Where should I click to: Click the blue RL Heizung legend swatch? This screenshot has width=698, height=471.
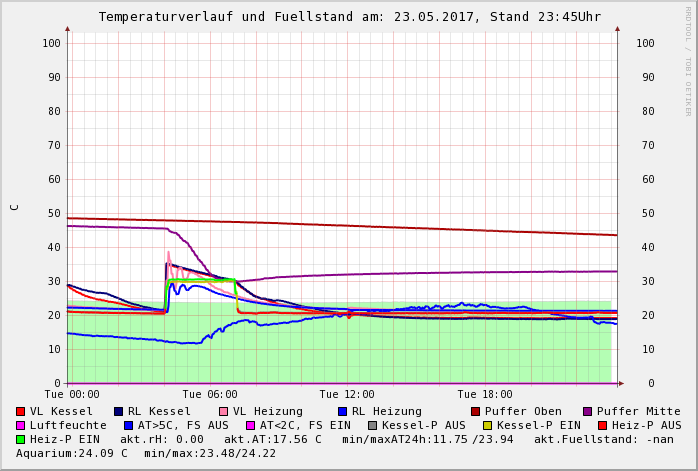point(341,411)
